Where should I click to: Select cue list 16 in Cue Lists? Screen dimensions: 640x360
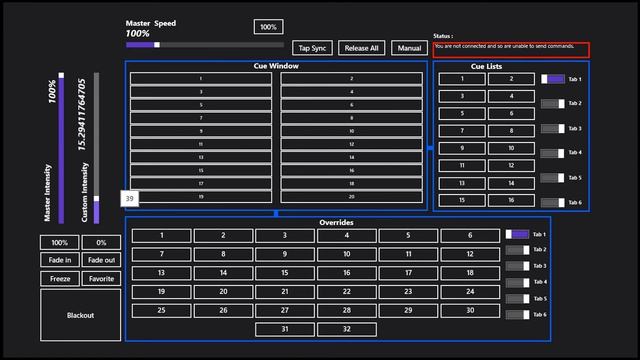511,200
